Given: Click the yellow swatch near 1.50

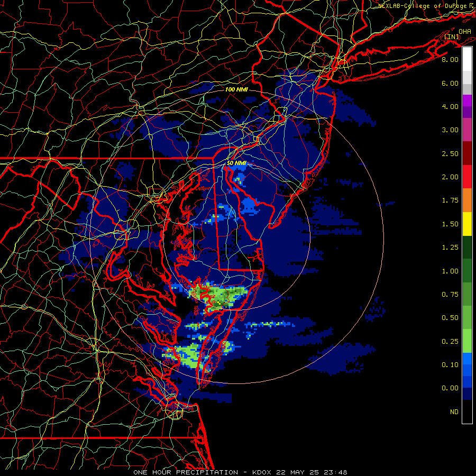Looking at the screenshot, I should [467, 224].
